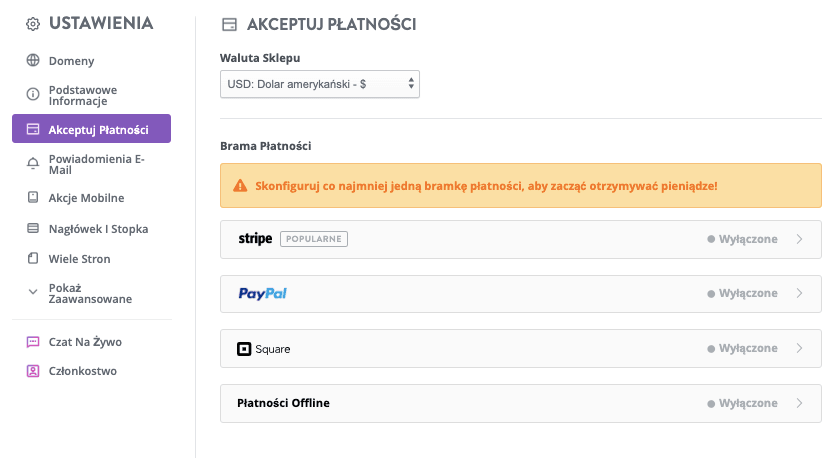This screenshot has height=458, width=839.
Task: Click the orange payment gateway warning banner
Action: pos(521,186)
